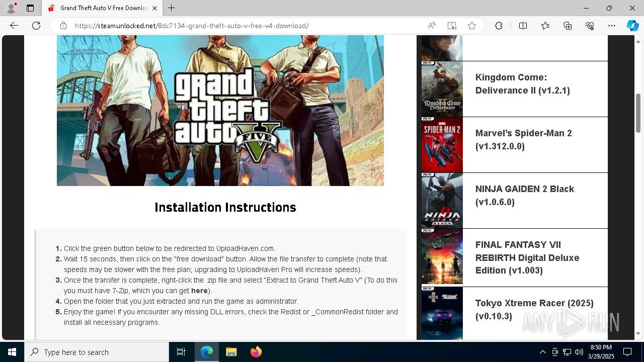Click the 'here' 7-Zip link
The height and width of the screenshot is (362, 644).
click(x=199, y=291)
